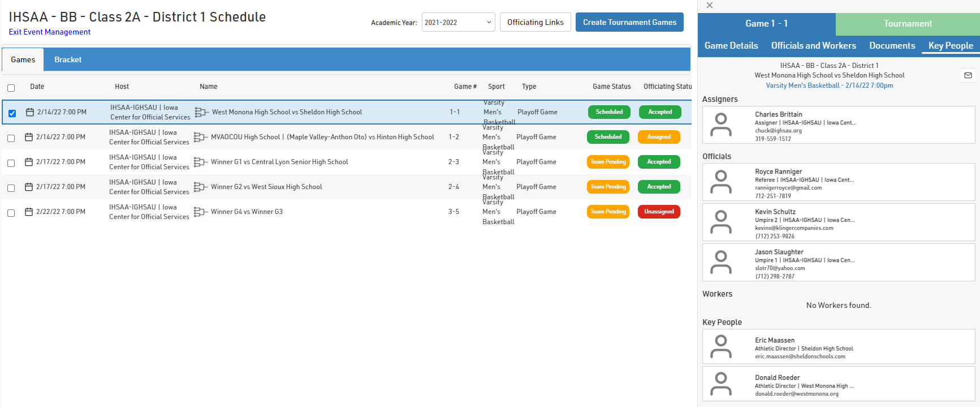Switch to the Bracket tab
This screenshot has height=407, width=980.
[68, 59]
